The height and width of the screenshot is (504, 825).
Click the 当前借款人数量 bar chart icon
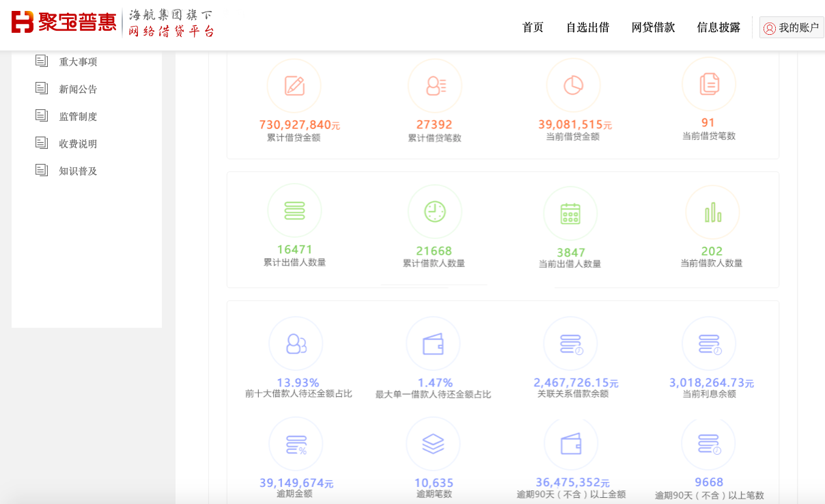coord(712,212)
